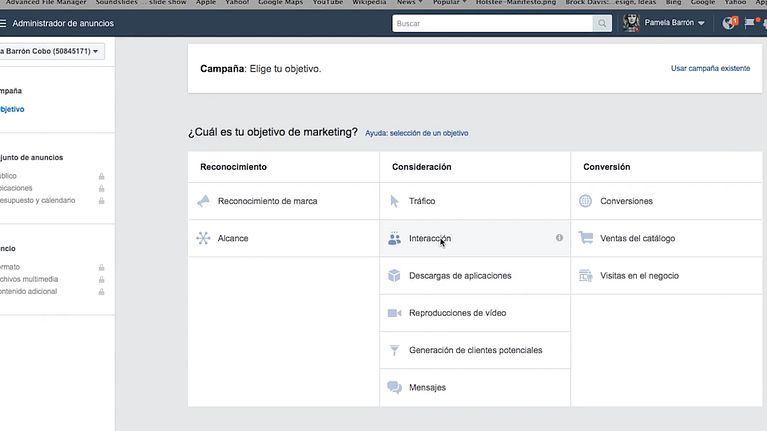Select the Mensajes chat bubble icon
This screenshot has width=767, height=431.
click(394, 387)
